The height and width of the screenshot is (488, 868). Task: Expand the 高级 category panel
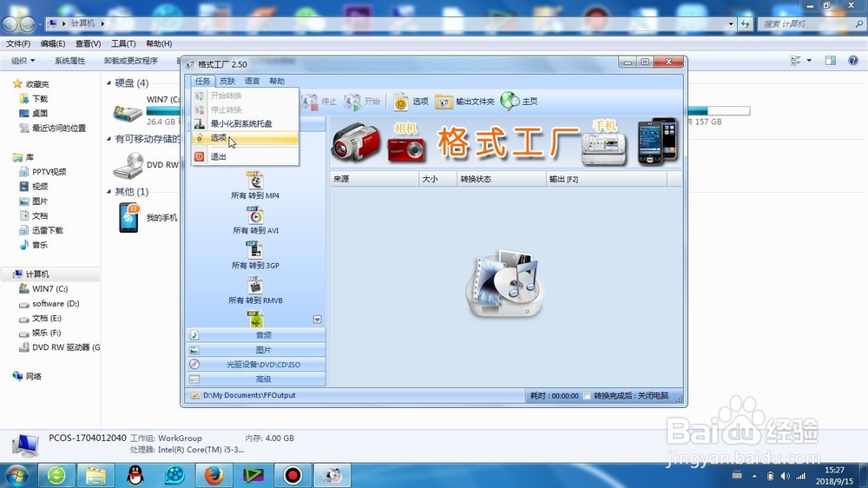pos(256,379)
